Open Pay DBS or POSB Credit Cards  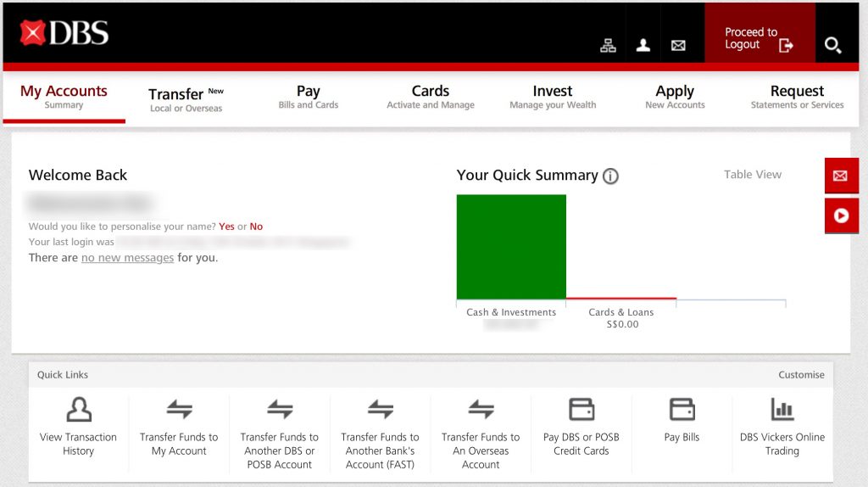click(x=581, y=428)
